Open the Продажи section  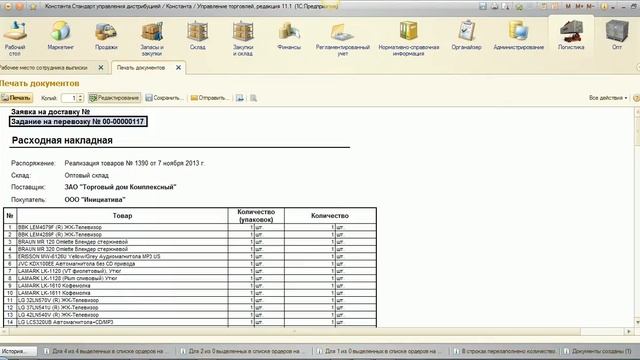(106, 36)
